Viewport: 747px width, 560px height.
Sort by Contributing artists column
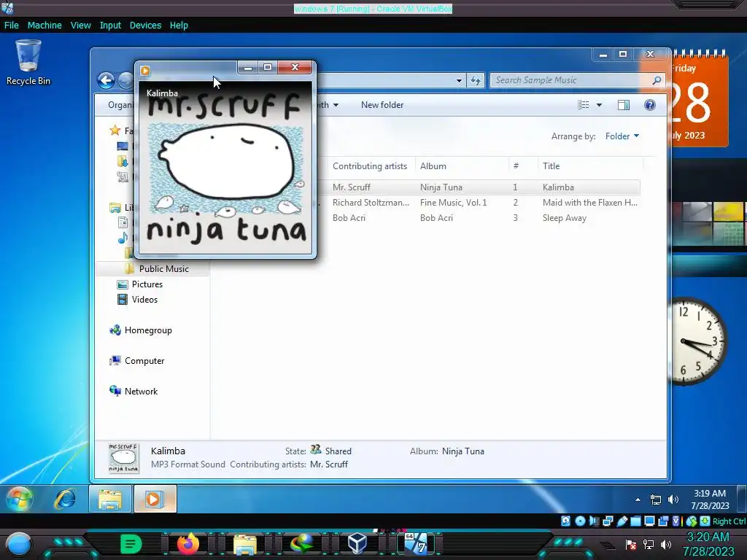[x=370, y=166]
